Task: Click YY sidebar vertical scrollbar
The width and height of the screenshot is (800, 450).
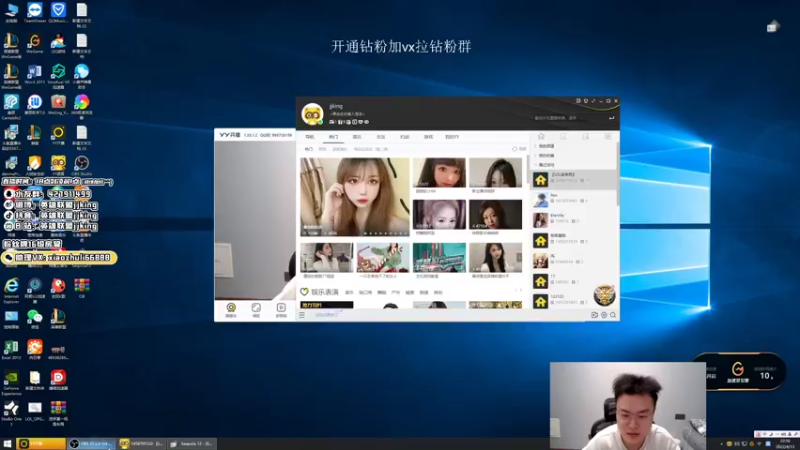Action: [617, 173]
